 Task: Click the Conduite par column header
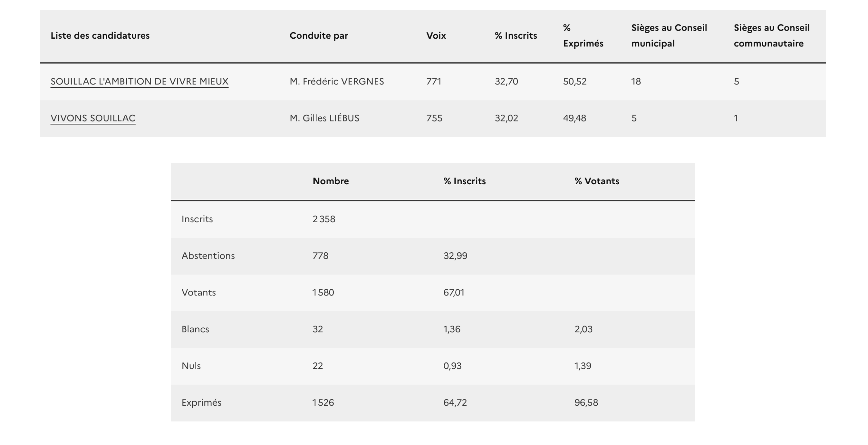(319, 36)
